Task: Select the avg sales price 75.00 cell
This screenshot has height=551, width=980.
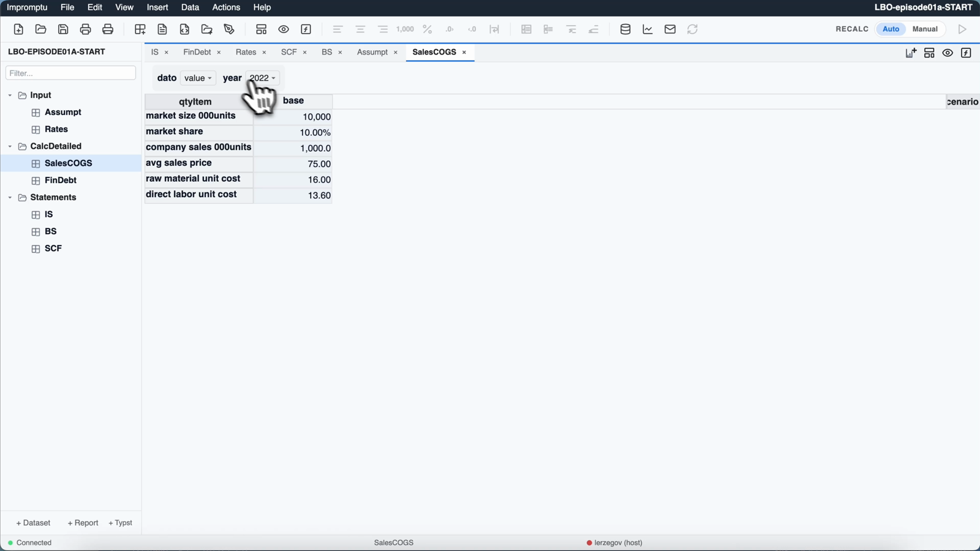Action: click(x=293, y=164)
